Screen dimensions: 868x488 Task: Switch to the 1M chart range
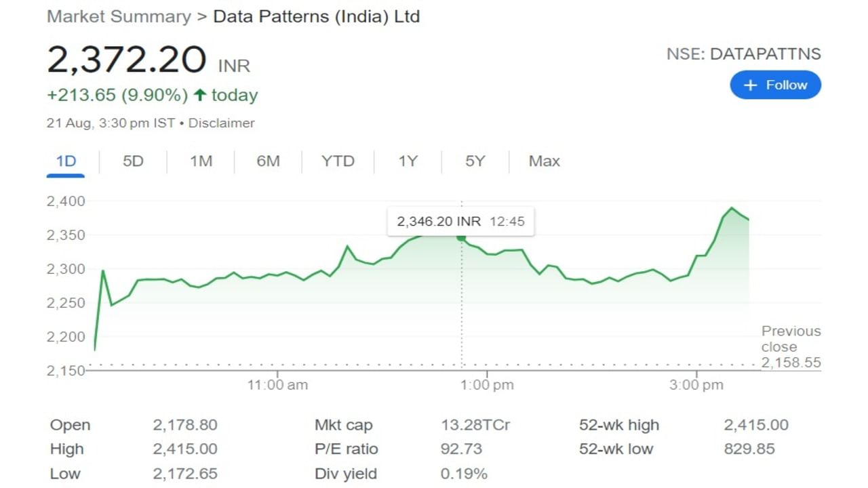point(201,161)
